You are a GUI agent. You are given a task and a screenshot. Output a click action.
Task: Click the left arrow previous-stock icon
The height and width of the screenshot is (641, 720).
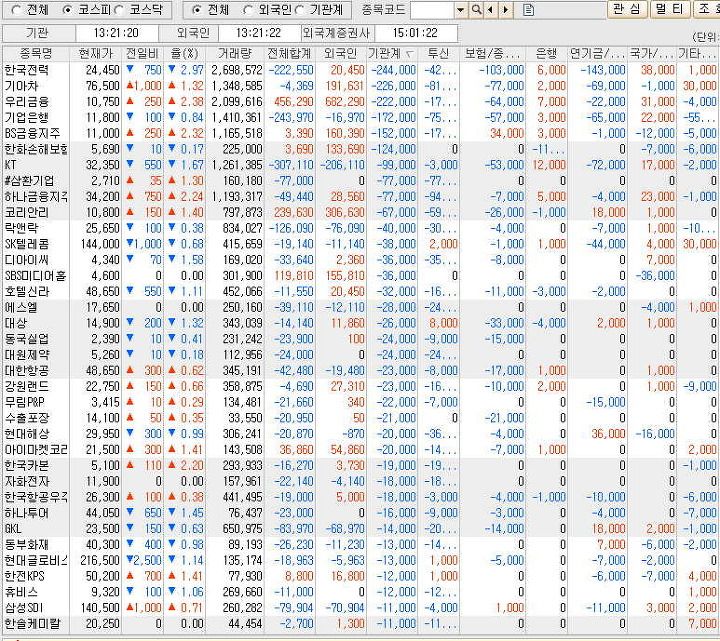(491, 10)
